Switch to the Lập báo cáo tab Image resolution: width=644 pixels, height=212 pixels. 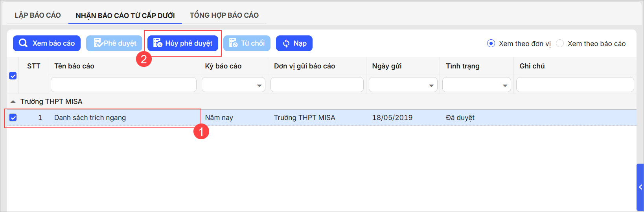point(38,15)
